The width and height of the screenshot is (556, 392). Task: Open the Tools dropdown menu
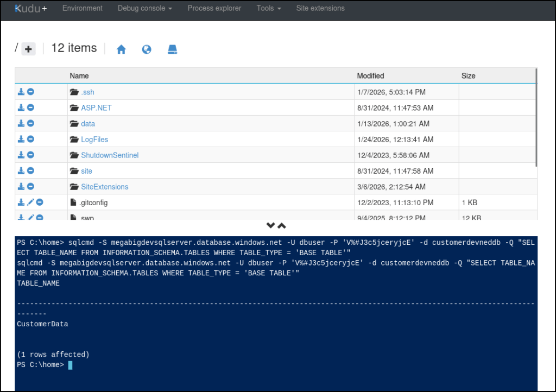tap(269, 8)
